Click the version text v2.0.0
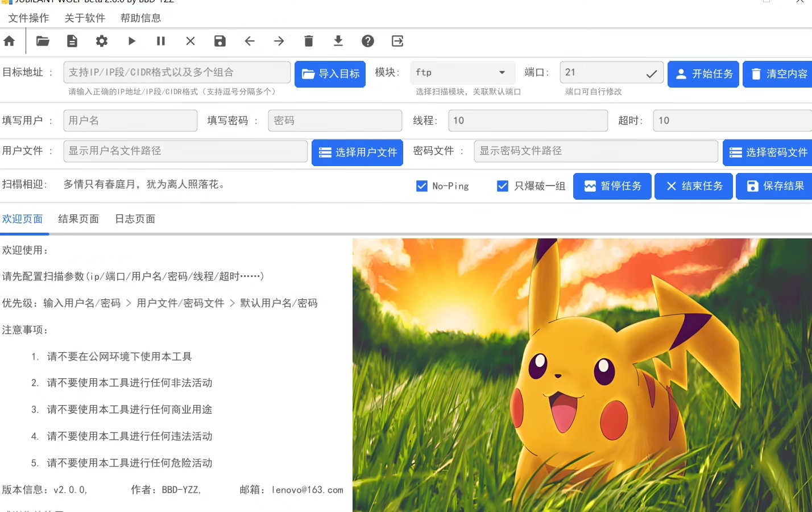This screenshot has width=812, height=512. (70, 490)
